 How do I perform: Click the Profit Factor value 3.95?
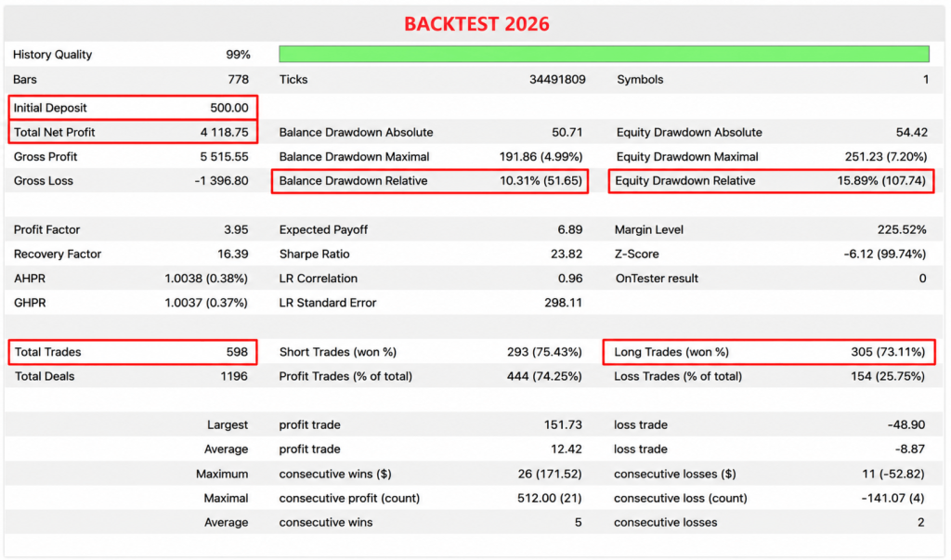coord(236,230)
